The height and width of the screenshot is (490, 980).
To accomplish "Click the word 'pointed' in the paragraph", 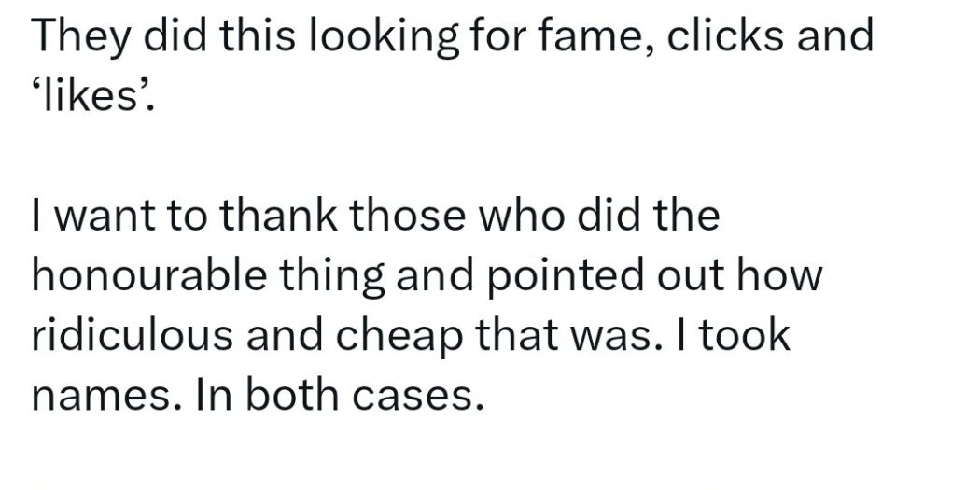I will (565, 274).
